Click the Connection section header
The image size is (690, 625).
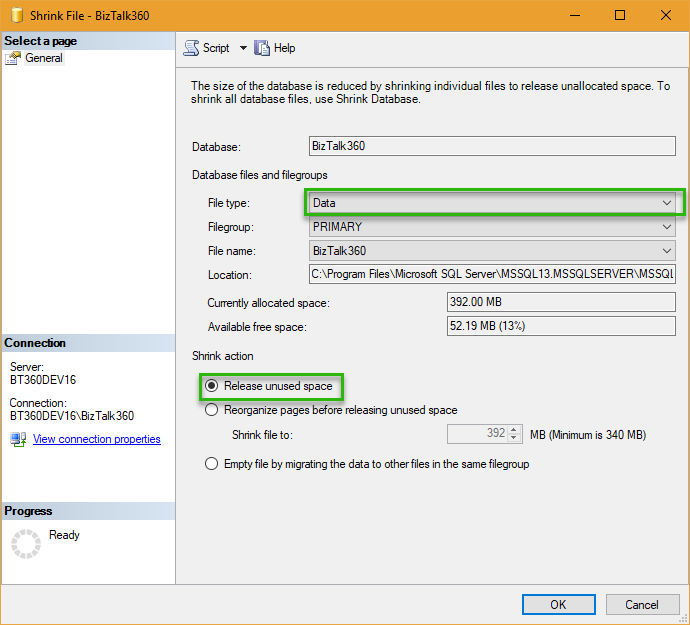click(x=88, y=343)
